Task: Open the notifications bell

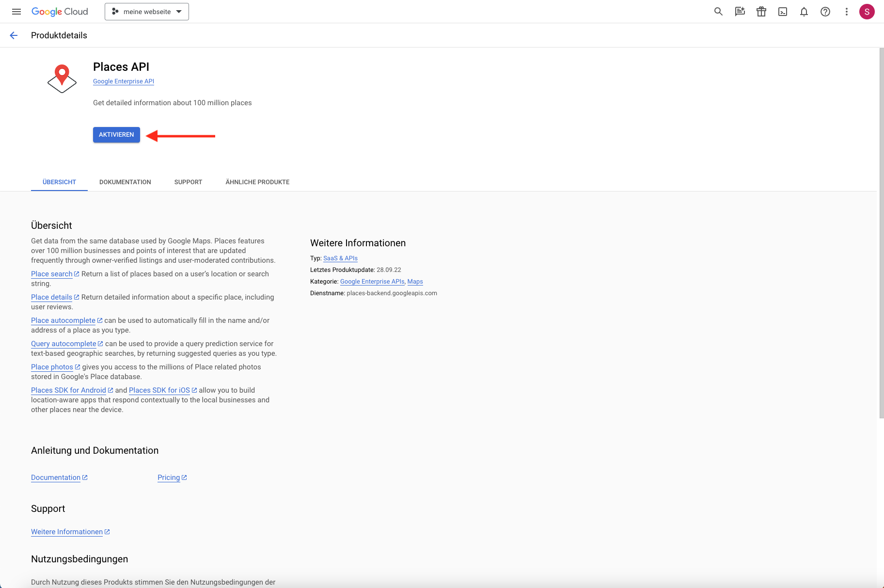Action: tap(804, 12)
